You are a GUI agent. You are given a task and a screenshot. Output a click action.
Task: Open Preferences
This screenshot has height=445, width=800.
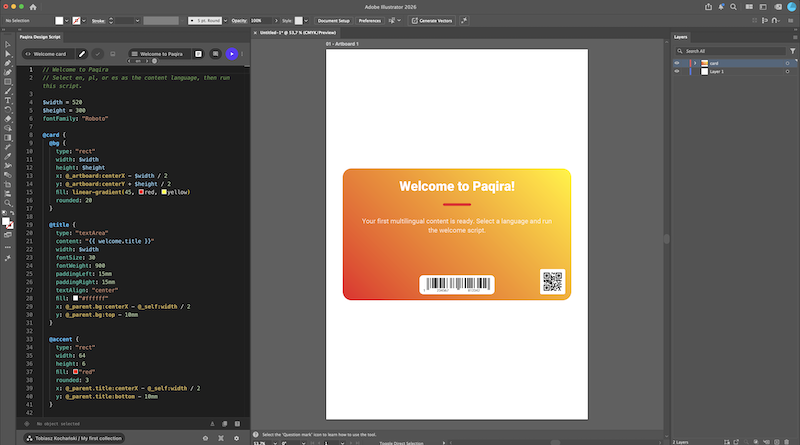[x=369, y=21]
